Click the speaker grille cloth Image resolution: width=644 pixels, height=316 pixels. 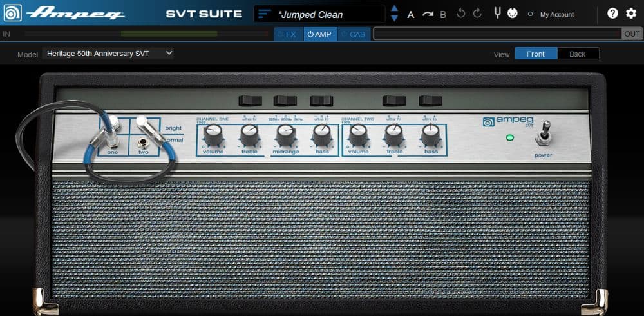[321, 239]
